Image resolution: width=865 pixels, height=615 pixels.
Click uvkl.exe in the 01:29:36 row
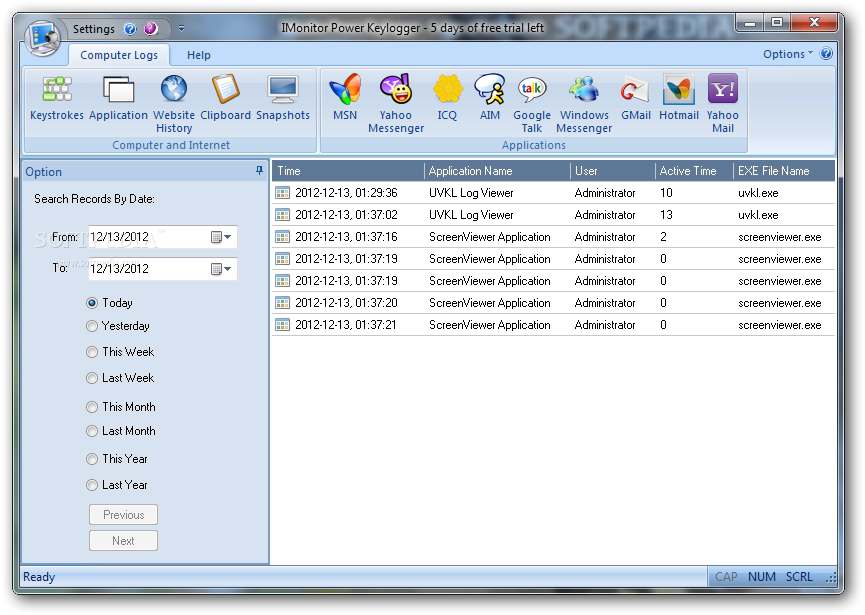[758, 193]
